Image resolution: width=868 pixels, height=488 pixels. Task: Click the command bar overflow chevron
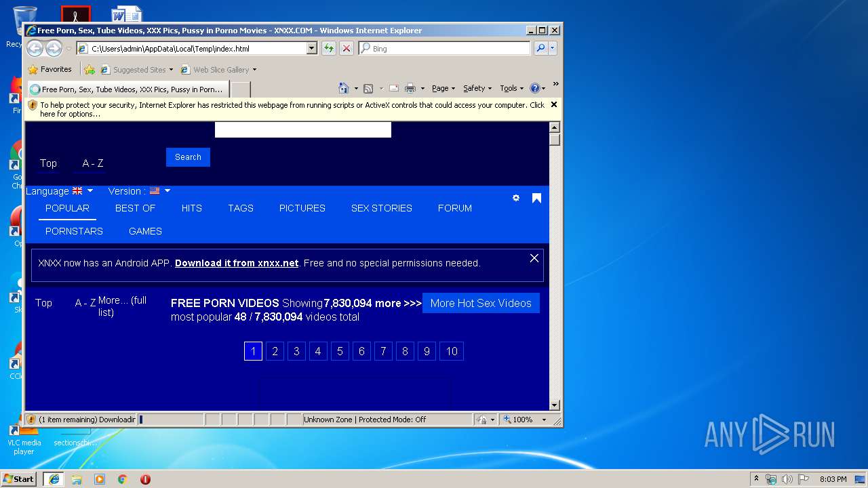(555, 85)
